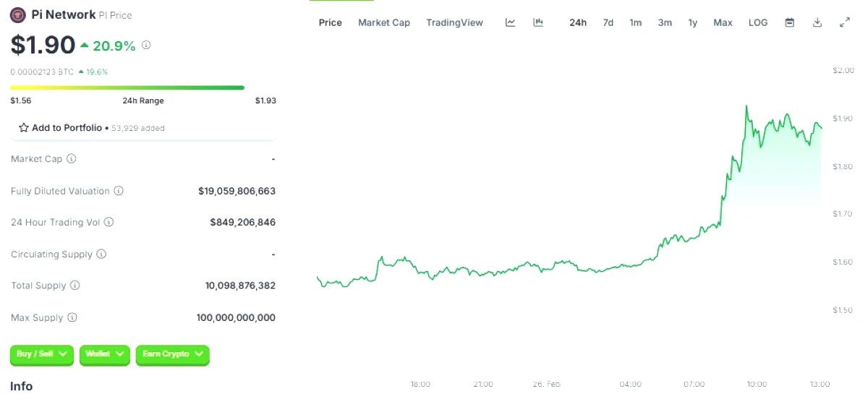The image size is (868, 394).
Task: Click the price chart peak near $1.90
Action: tap(746, 106)
